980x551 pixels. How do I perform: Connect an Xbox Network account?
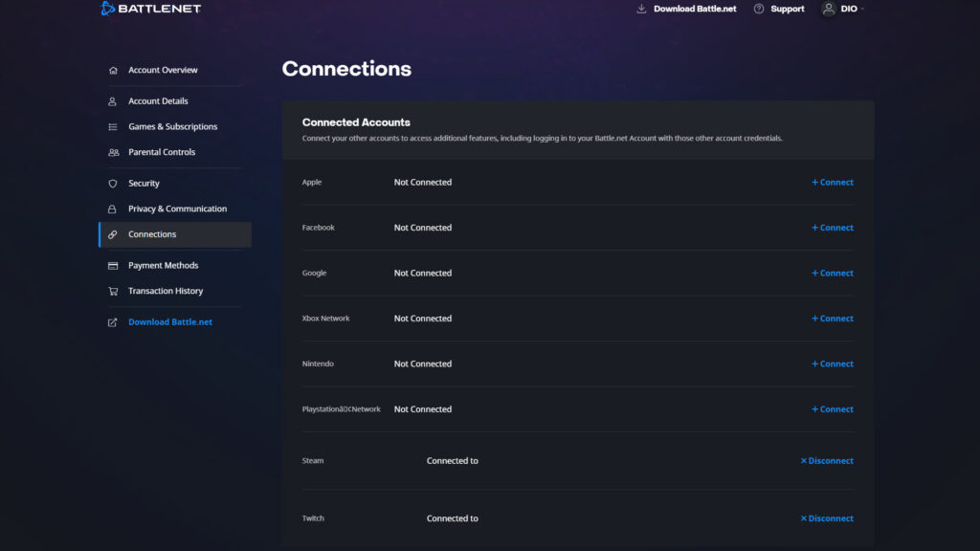tap(832, 318)
